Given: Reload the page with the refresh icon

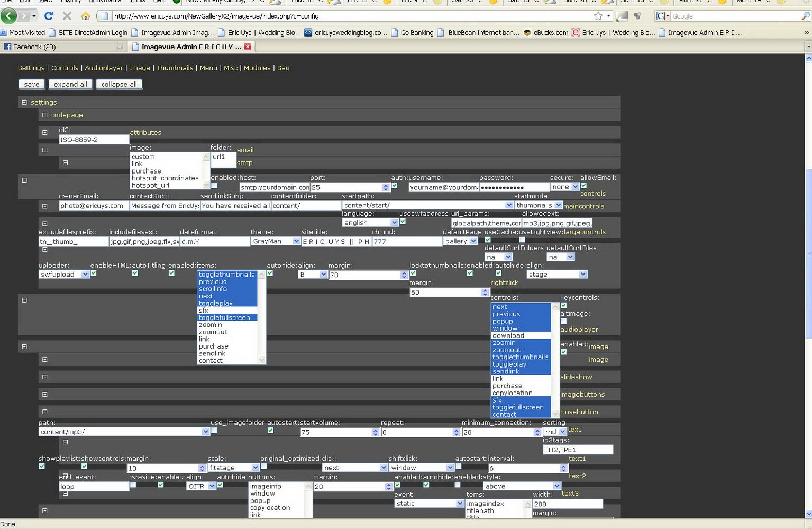Looking at the screenshot, I should (48, 16).
